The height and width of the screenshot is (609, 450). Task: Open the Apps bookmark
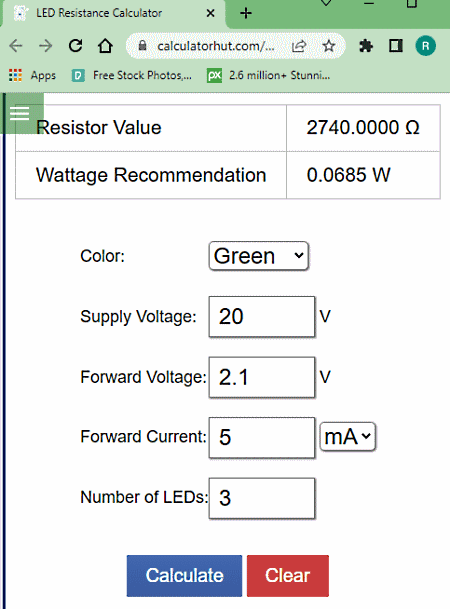[x=32, y=75]
